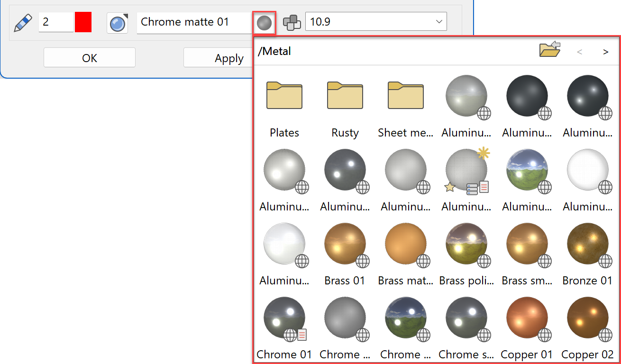The image size is (621, 364).
Task: Click the line width field showing 2
Action: click(57, 22)
